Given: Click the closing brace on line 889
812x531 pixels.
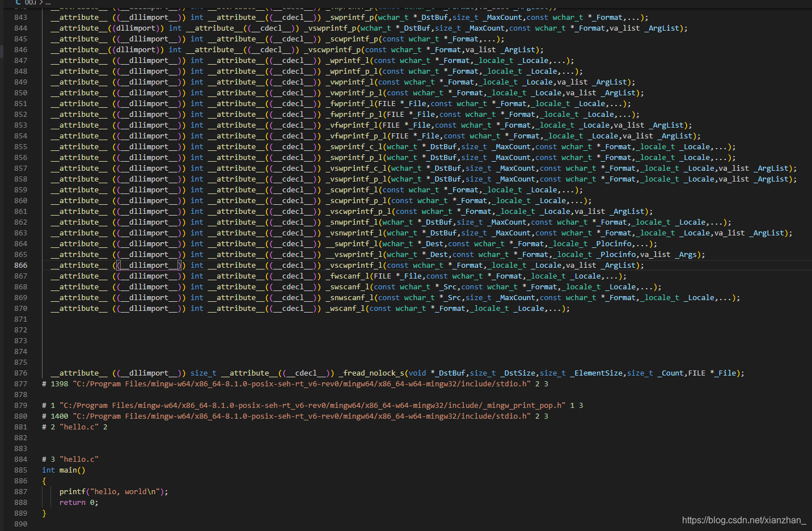Looking at the screenshot, I should pos(44,513).
